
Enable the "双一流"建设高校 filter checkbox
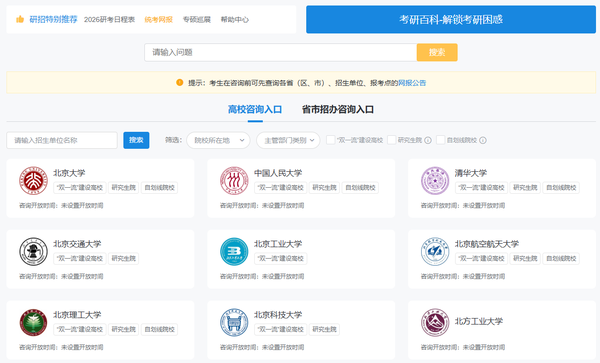330,140
